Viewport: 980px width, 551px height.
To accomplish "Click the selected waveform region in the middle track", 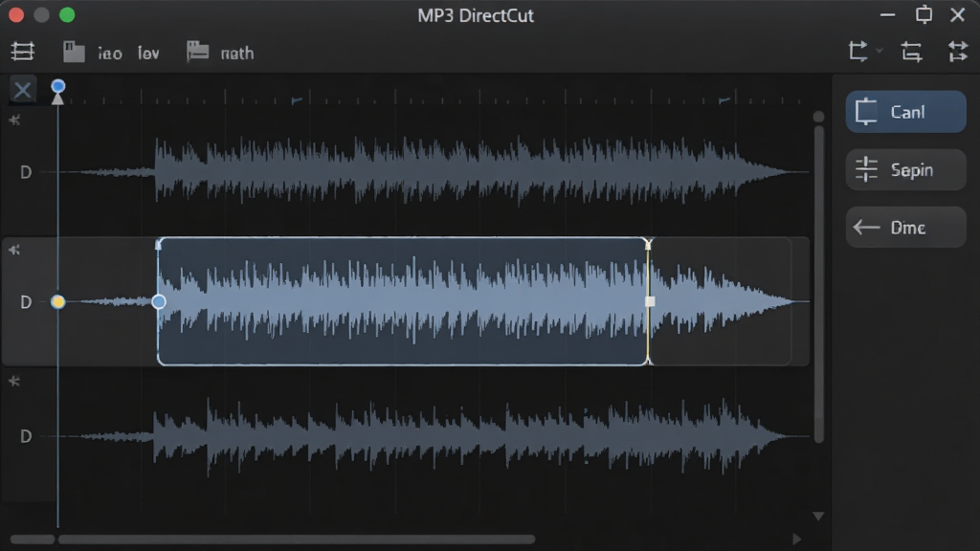I will tap(403, 301).
